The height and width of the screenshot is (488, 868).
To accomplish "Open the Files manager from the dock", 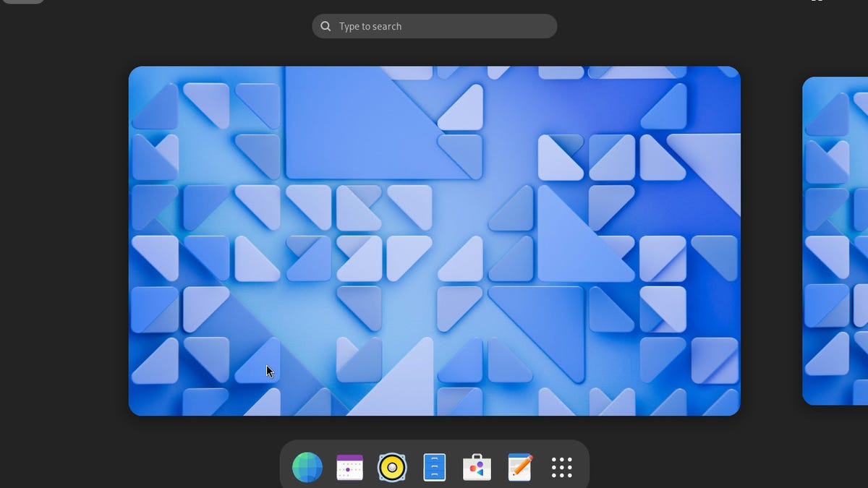I will click(x=435, y=468).
